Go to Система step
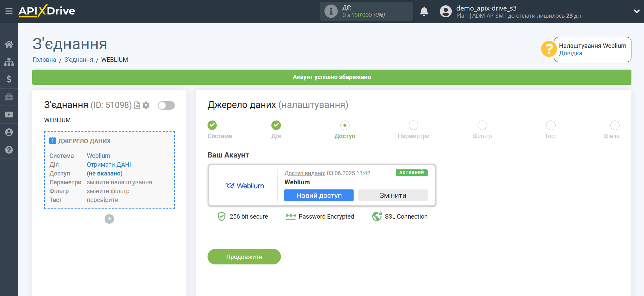The width and height of the screenshot is (644, 296). point(212,125)
